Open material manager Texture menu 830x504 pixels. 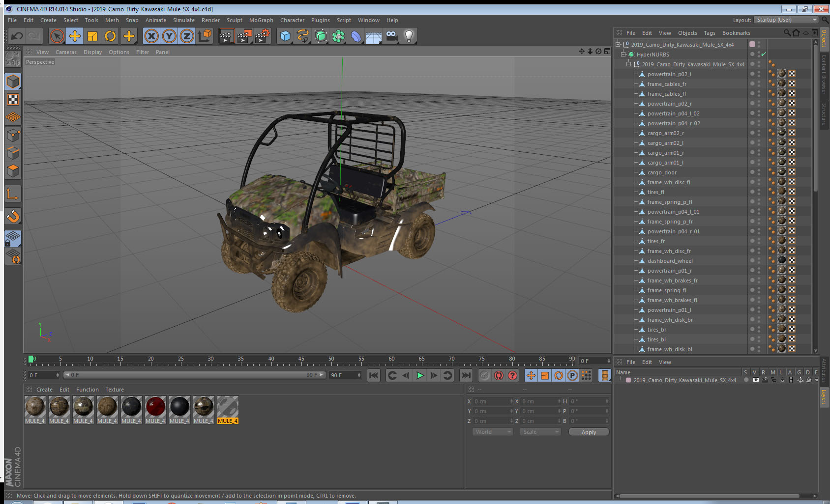tap(115, 390)
